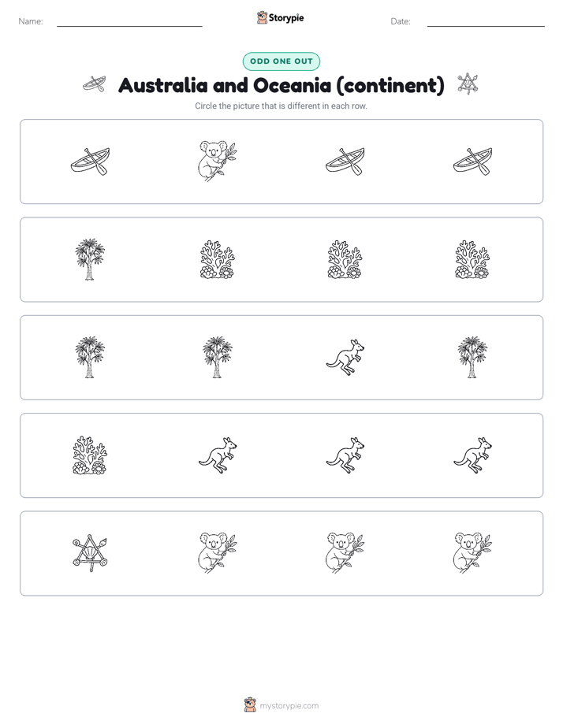
Task: Click the first canoe in row one
Action: (90, 161)
